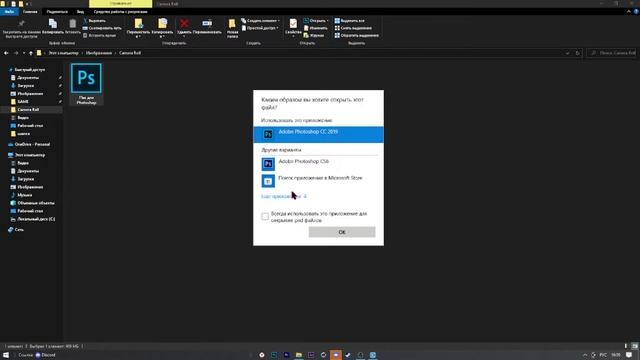Click the File Explorer taskbar icon
This screenshot has height=360, width=640.
[299, 355]
